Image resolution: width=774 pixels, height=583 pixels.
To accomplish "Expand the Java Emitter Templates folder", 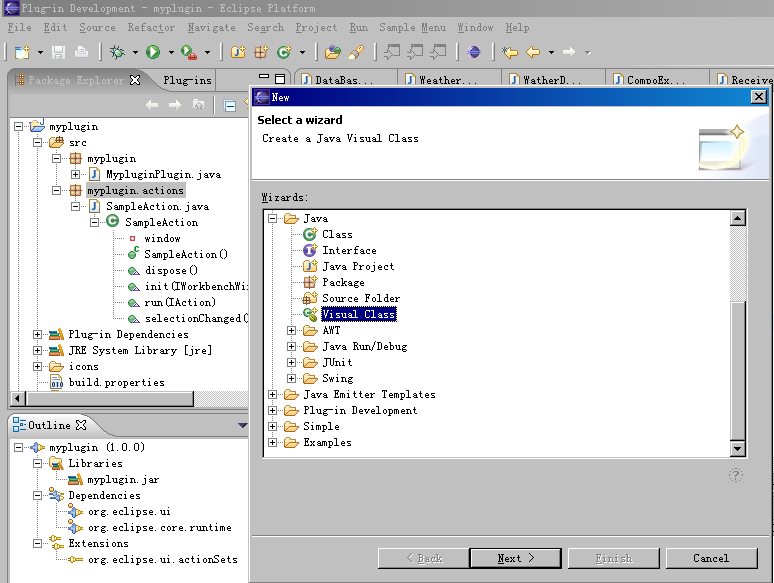I will [x=272, y=394].
